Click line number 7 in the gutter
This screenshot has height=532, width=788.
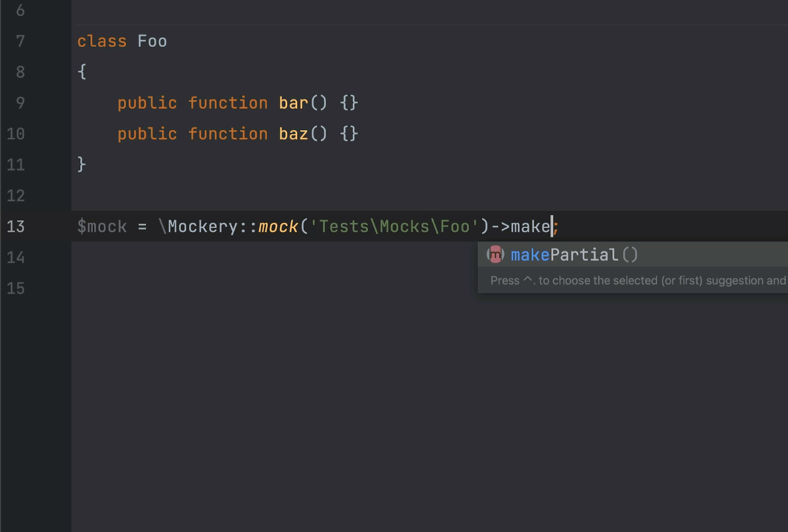click(20, 41)
